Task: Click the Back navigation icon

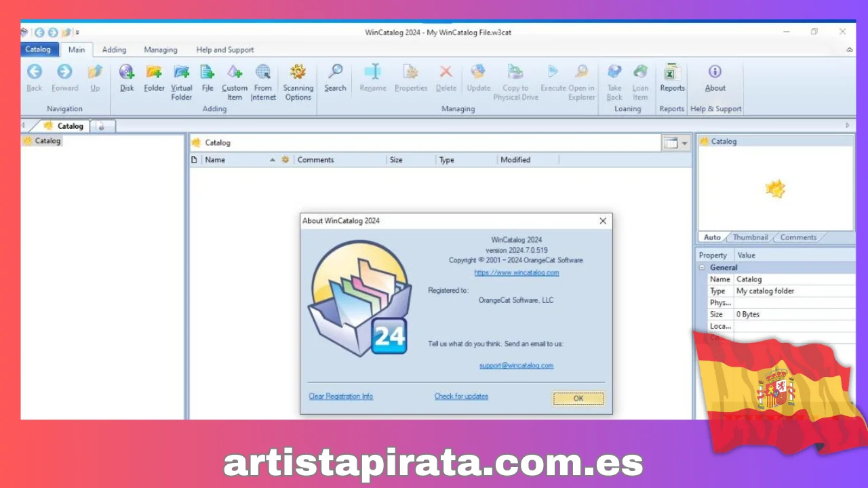Action: [x=34, y=78]
